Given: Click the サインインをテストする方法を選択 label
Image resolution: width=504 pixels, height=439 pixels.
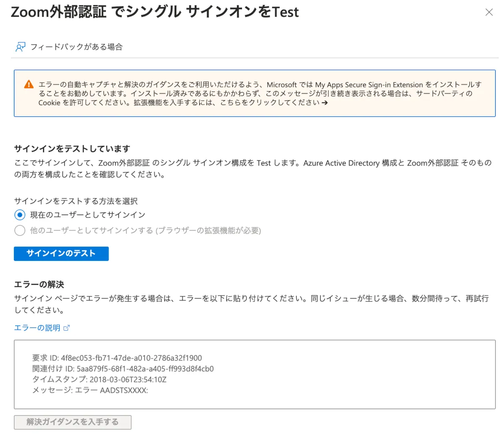Looking at the screenshot, I should [76, 201].
